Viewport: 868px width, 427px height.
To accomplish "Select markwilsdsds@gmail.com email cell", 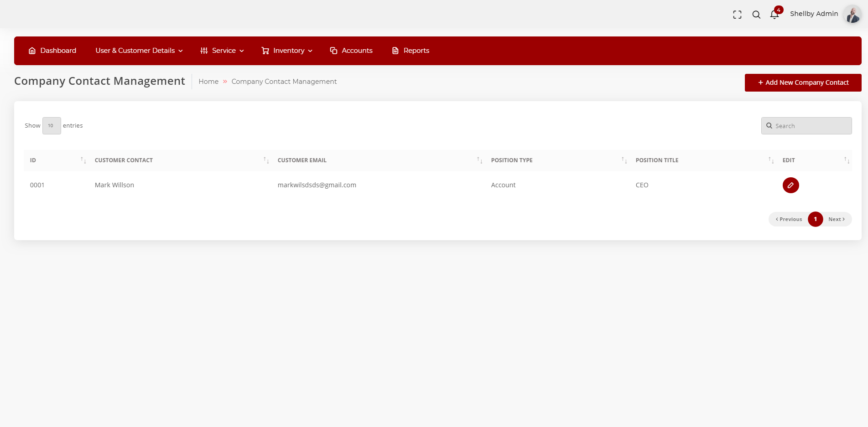I will tap(317, 185).
